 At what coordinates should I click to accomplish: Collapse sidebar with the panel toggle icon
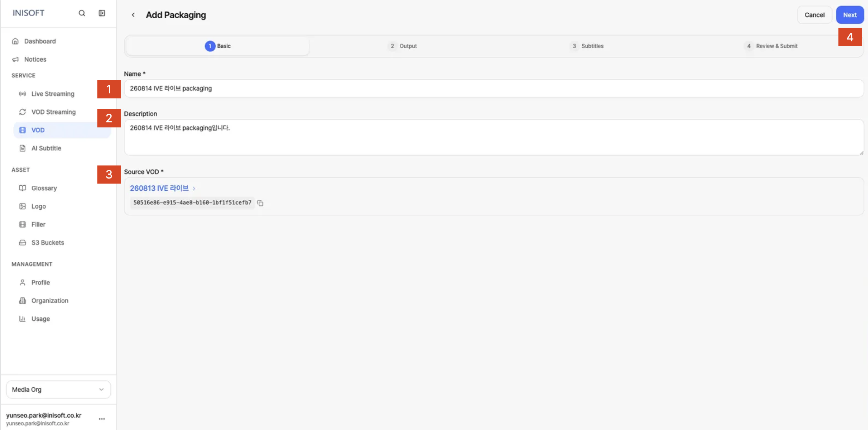(102, 13)
